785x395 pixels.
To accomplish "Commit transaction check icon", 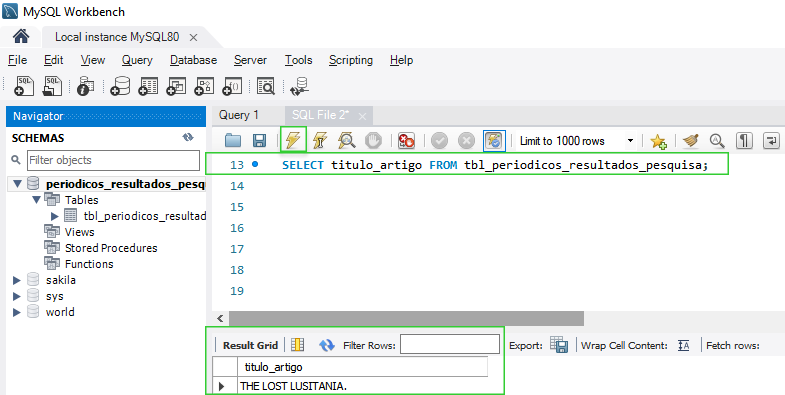I will (439, 141).
